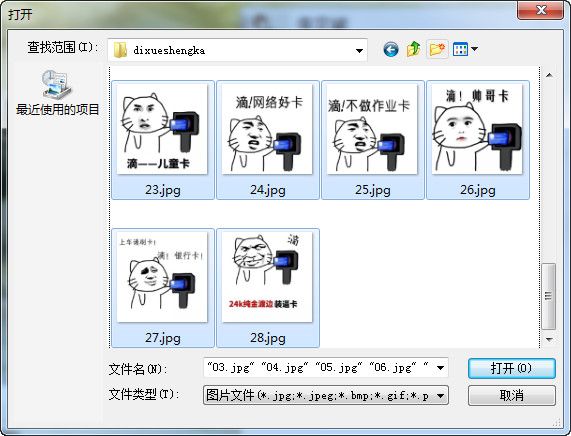571x436 pixels.
Task: Click the file name label 27.jpg
Action: click(x=162, y=338)
